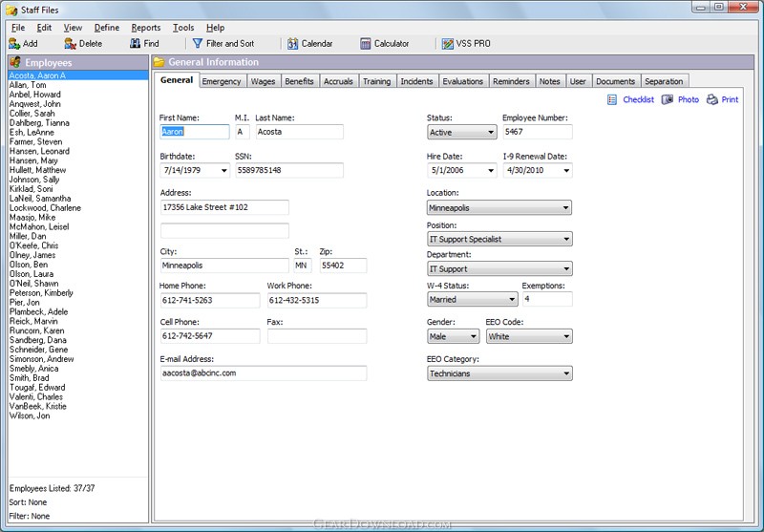Click the Print link text
The width and height of the screenshot is (764, 532).
coord(730,99)
